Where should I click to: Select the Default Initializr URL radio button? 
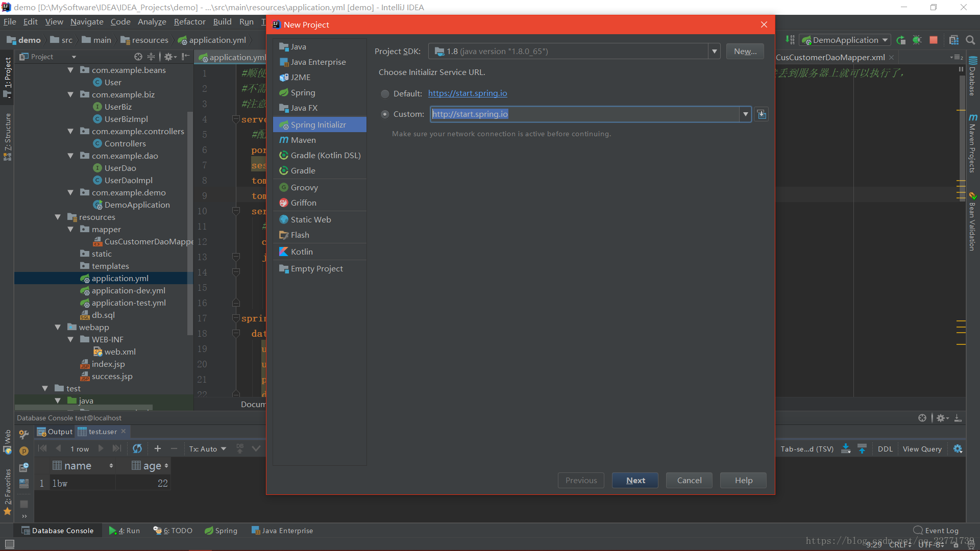tap(385, 94)
